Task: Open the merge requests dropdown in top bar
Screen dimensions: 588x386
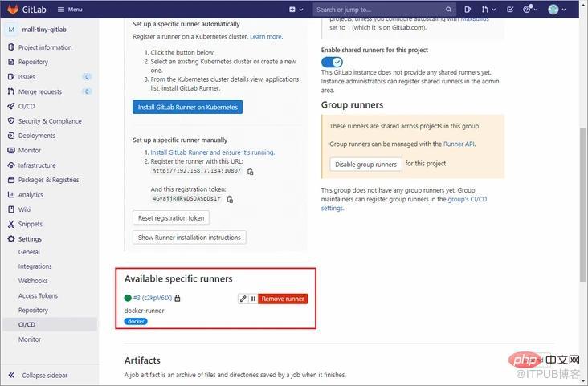Action: click(488, 10)
